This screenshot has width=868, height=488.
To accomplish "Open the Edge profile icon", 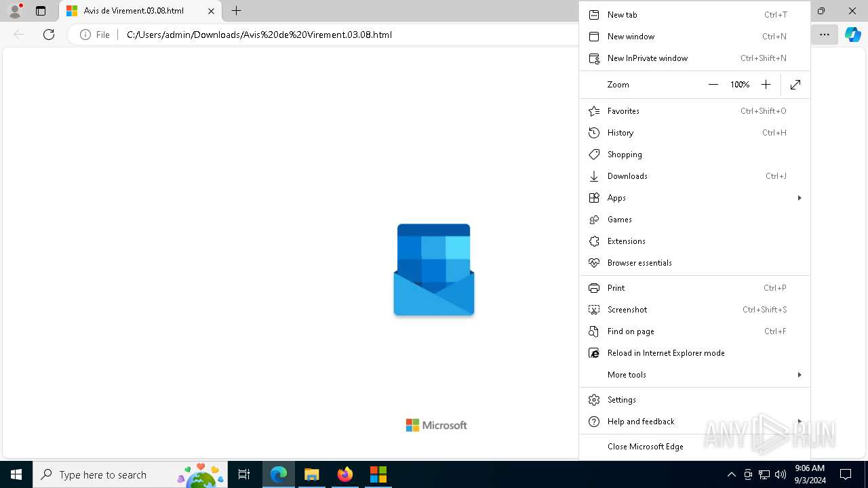I will click(x=15, y=11).
